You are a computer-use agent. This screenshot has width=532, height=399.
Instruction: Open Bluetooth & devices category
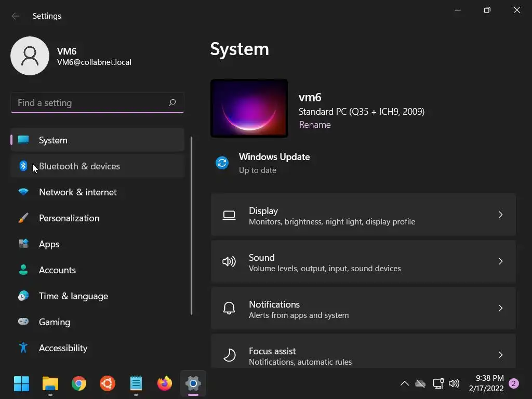pos(97,166)
